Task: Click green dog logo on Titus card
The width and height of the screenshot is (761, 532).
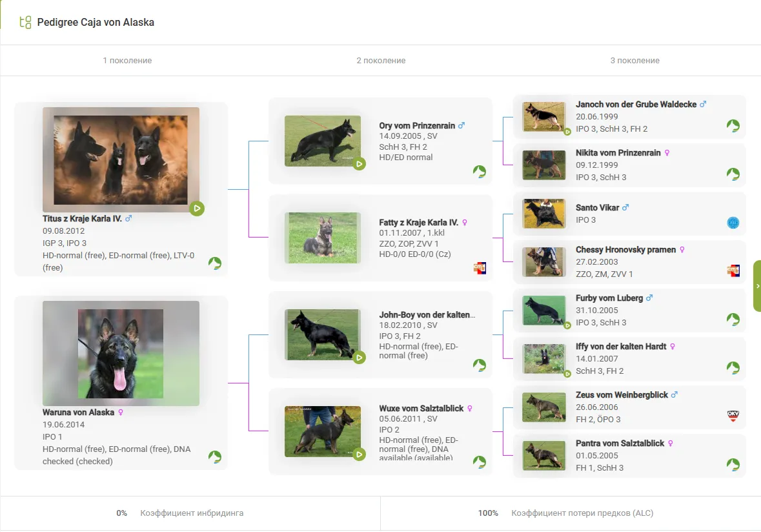Action: 215,263
